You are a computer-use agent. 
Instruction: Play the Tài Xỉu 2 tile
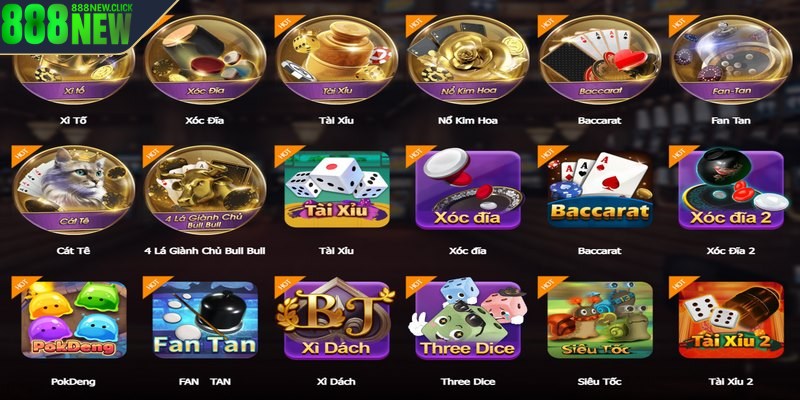click(731, 320)
